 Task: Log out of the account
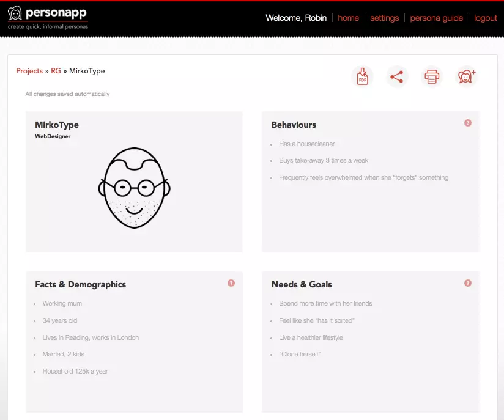pyautogui.click(x=485, y=18)
